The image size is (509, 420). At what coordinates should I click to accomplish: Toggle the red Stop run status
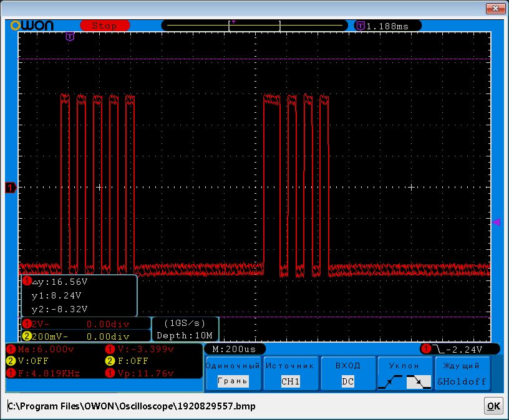[104, 26]
